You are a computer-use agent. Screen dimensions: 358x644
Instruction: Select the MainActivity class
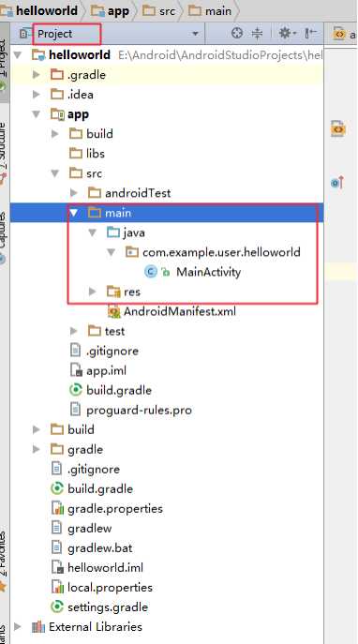209,272
